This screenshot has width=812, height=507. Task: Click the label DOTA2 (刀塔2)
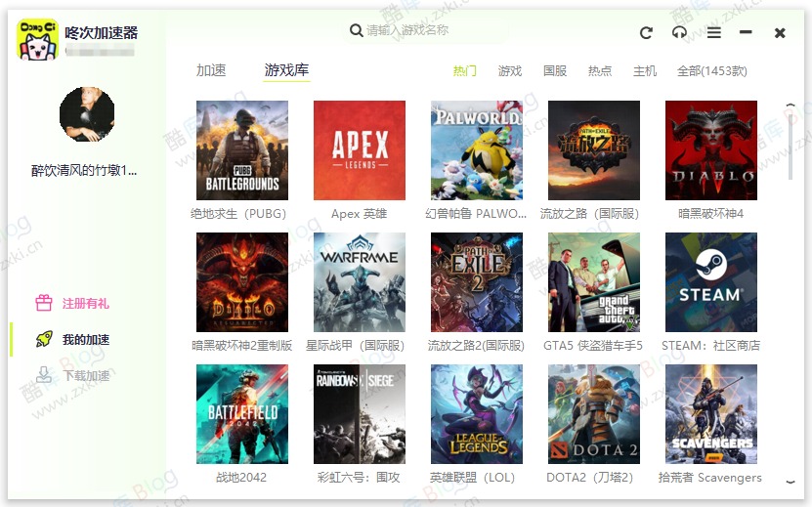590,478
